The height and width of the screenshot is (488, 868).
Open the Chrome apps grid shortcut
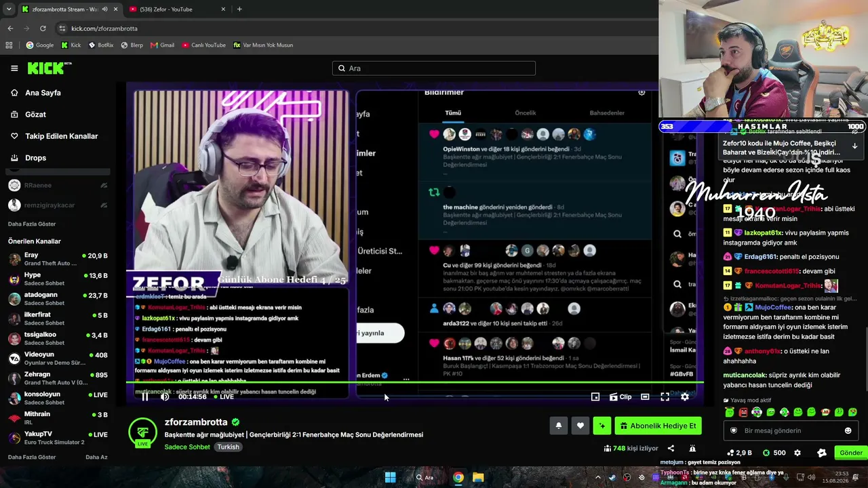pyautogui.click(x=9, y=45)
